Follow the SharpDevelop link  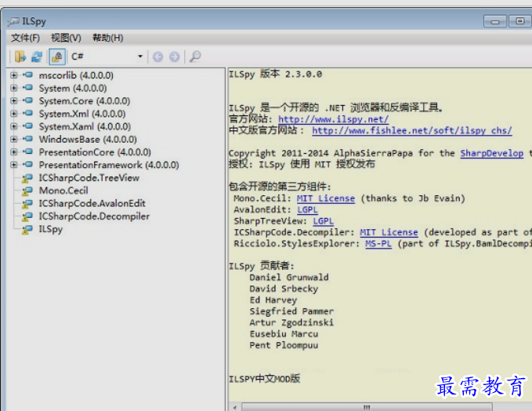[491, 153]
